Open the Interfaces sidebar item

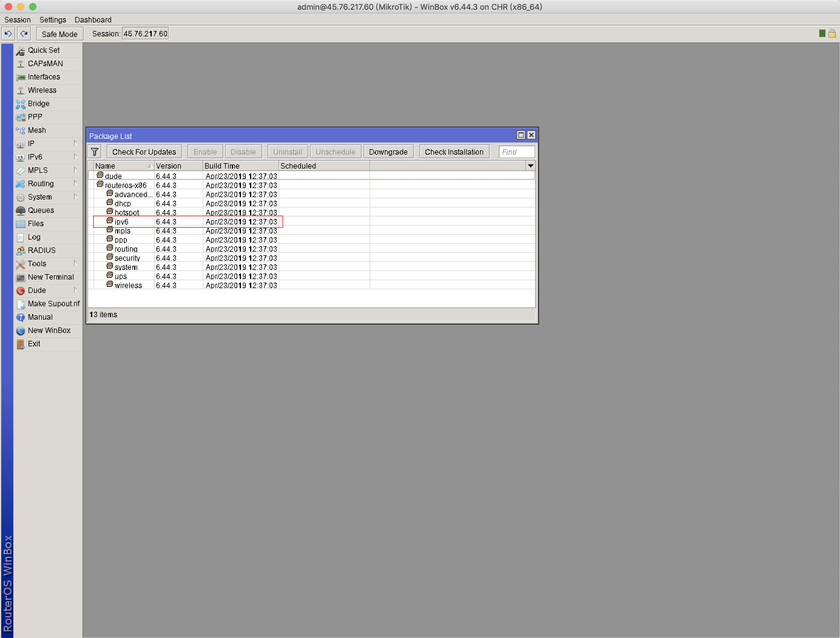click(x=48, y=77)
